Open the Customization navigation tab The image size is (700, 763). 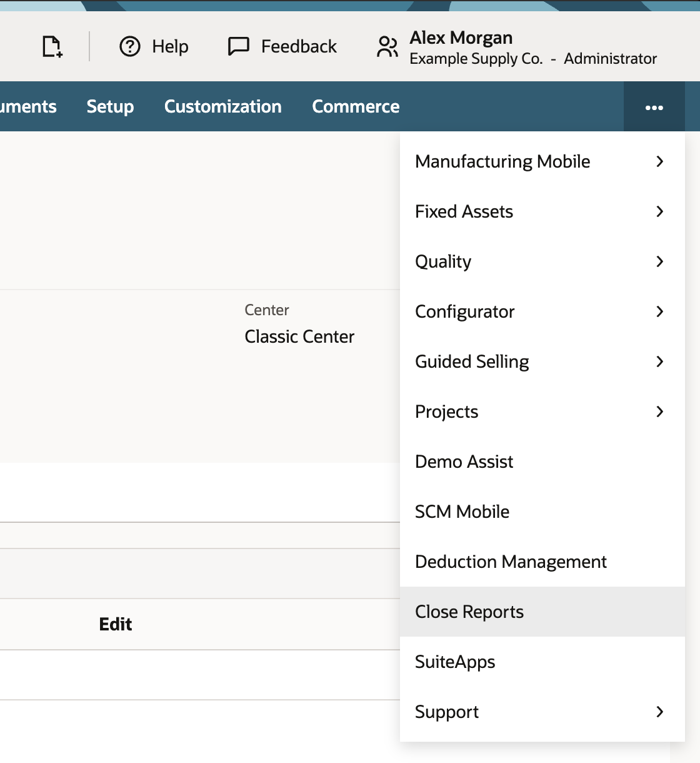click(x=223, y=107)
